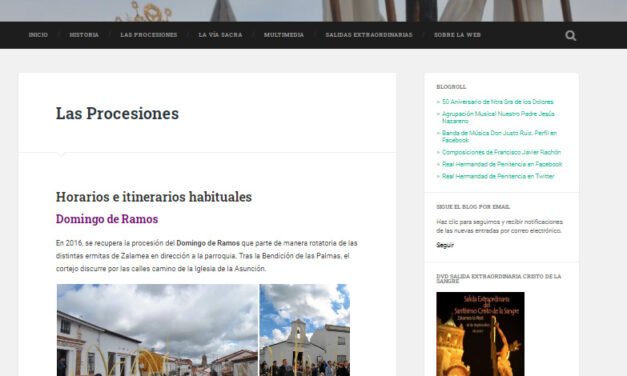This screenshot has width=627, height=376.
Task: Click the bold Domingo de Ramos text in paragraph
Action: pos(208,243)
